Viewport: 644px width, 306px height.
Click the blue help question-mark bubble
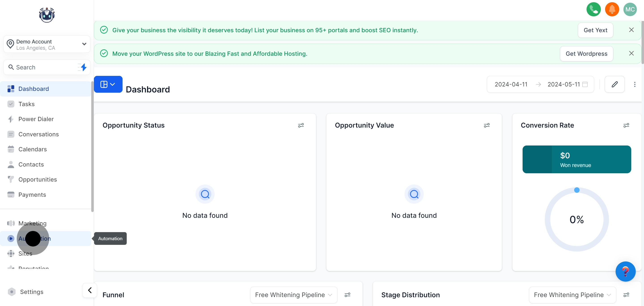[625, 271]
